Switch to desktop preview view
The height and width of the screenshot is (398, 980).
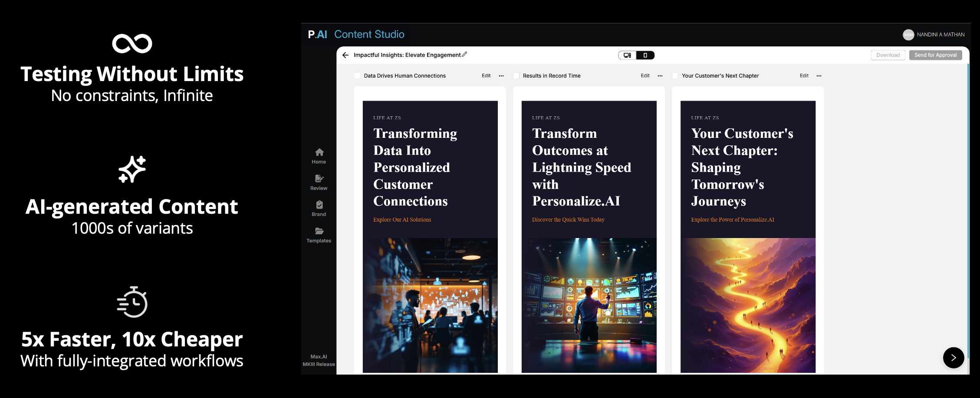(x=627, y=55)
